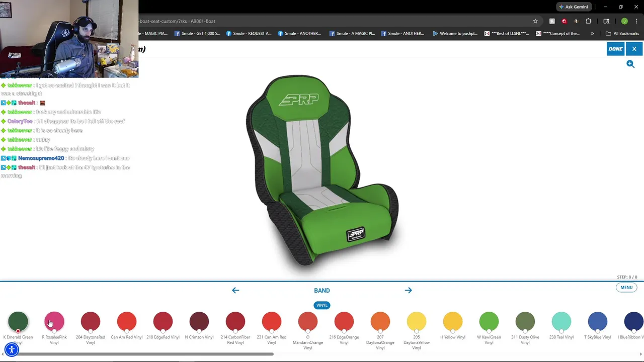Click the gray square extension icon
This screenshot has height=362, width=644.
click(x=552, y=21)
